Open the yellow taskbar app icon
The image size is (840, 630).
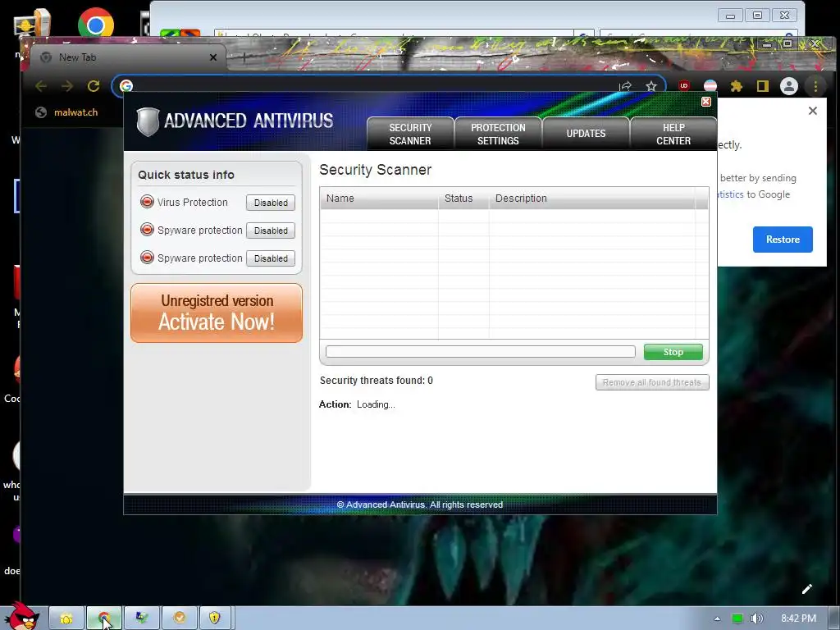66,619
